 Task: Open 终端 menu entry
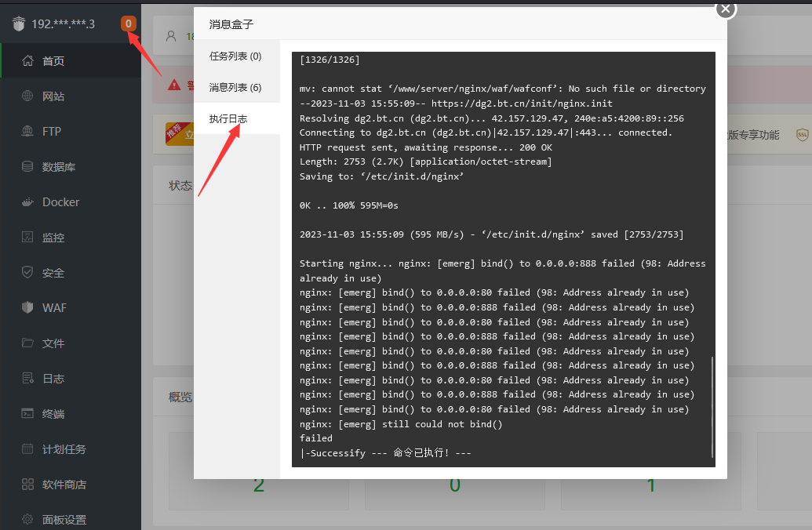pyautogui.click(x=71, y=413)
